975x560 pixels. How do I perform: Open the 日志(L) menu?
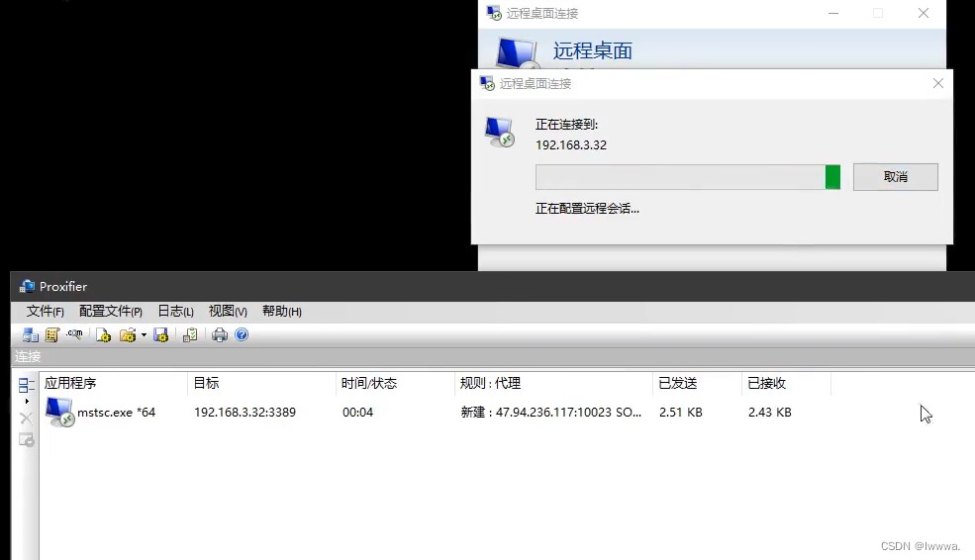tap(175, 312)
